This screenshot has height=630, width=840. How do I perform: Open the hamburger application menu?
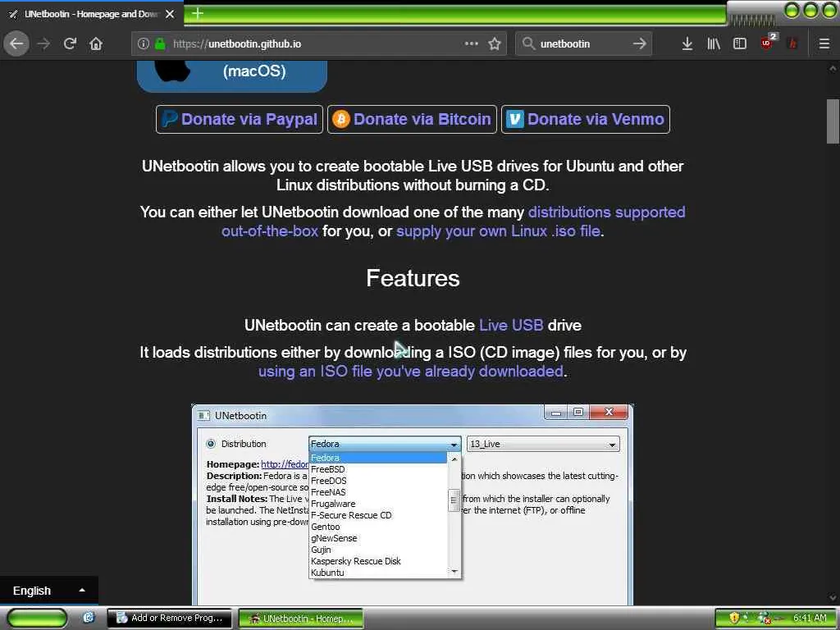pyautogui.click(x=824, y=44)
